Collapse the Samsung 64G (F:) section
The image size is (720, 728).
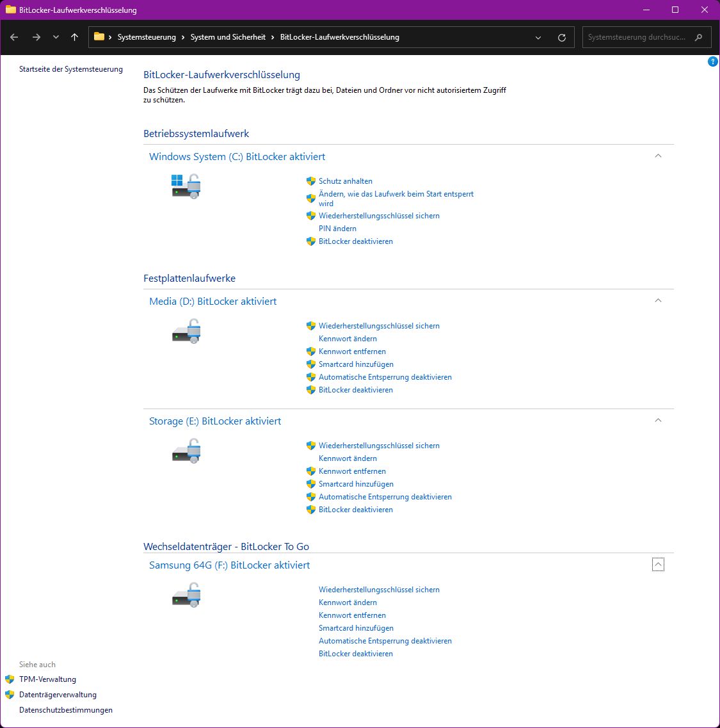coord(658,565)
